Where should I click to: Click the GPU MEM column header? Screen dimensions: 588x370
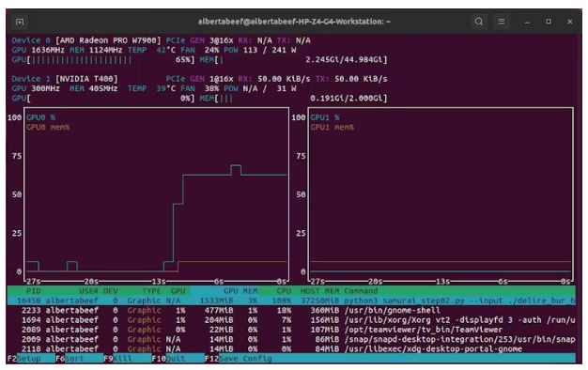pyautogui.click(x=240, y=291)
